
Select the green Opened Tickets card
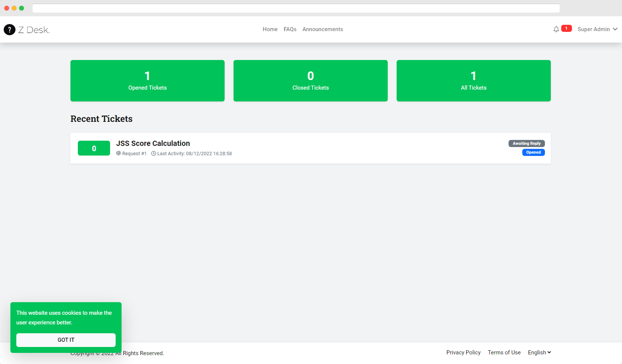point(147,81)
